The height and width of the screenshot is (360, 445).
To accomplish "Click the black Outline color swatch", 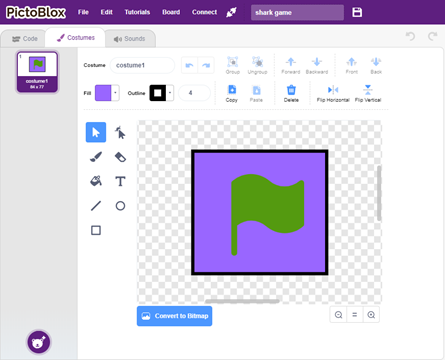I will [158, 93].
